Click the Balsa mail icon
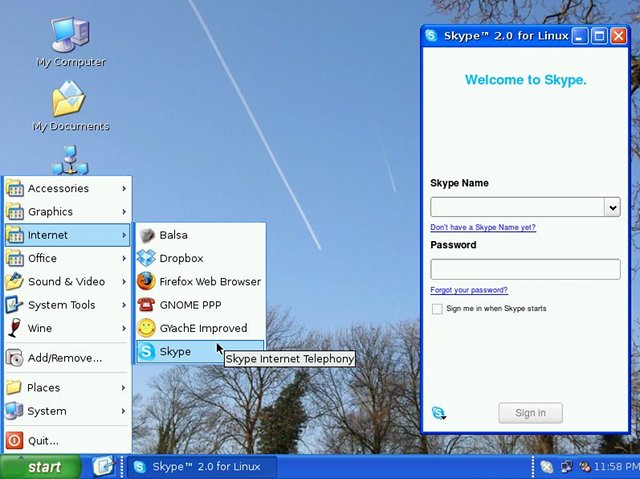 146,235
